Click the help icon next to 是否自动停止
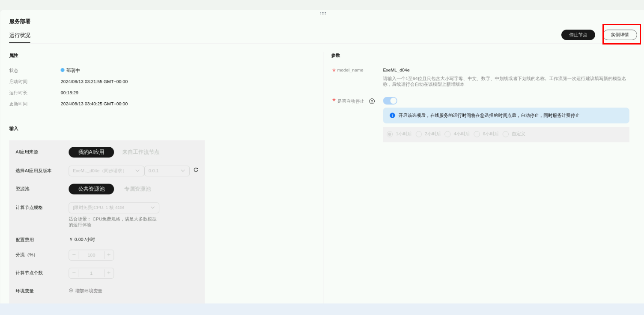 [372, 101]
